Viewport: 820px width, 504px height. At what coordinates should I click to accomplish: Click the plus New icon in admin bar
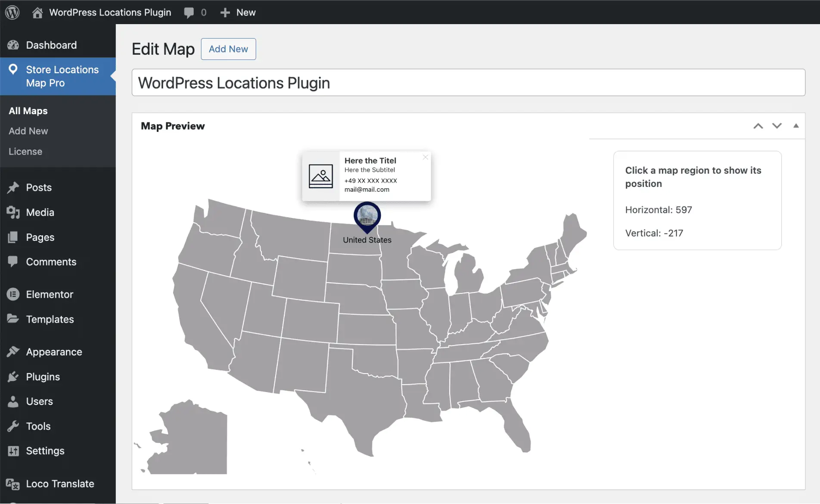click(x=225, y=12)
